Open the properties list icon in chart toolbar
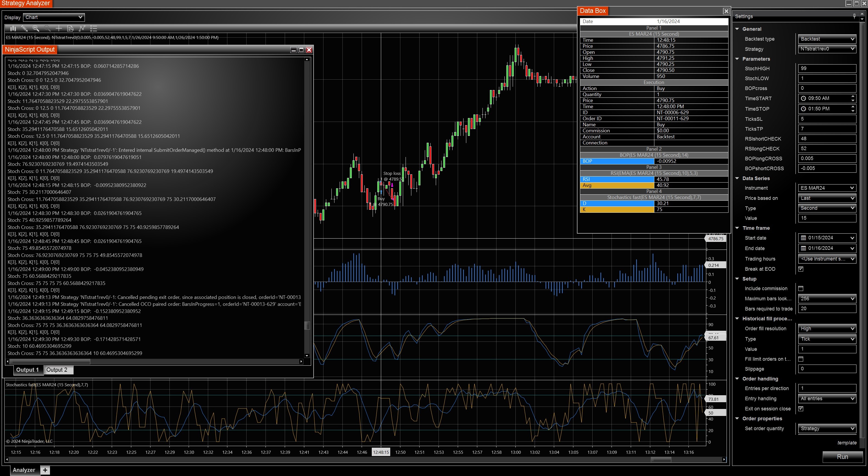This screenshot has width=868, height=476. pyautogui.click(x=94, y=29)
